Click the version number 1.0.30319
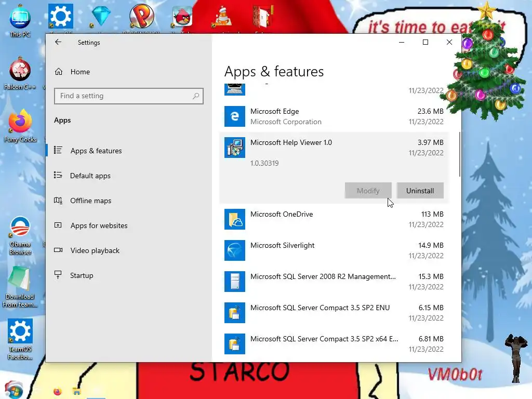 (x=264, y=163)
